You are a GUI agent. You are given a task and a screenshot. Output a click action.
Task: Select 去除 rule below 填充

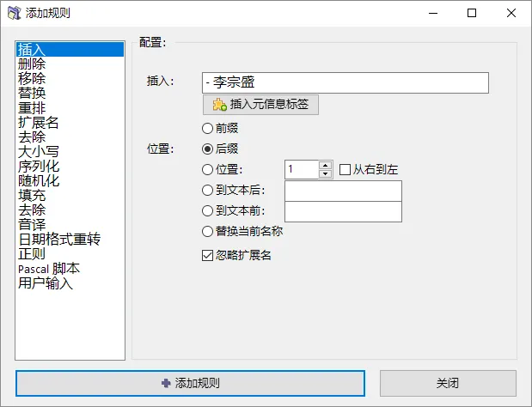click(x=70, y=210)
